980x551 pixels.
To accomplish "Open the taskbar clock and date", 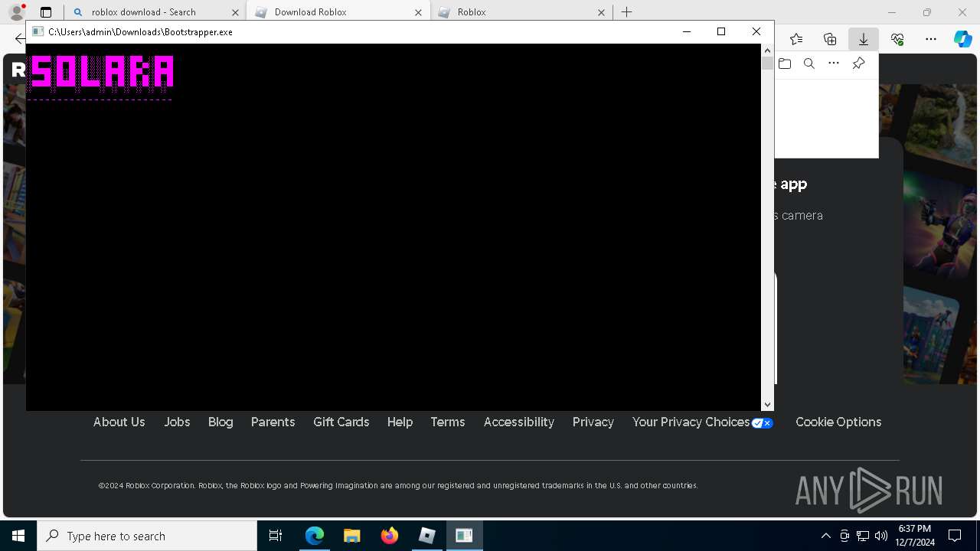I will click(915, 536).
